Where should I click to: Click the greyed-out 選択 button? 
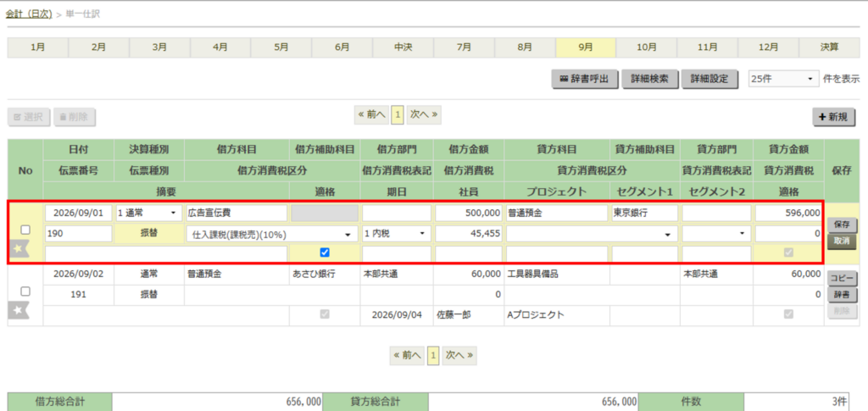point(30,117)
